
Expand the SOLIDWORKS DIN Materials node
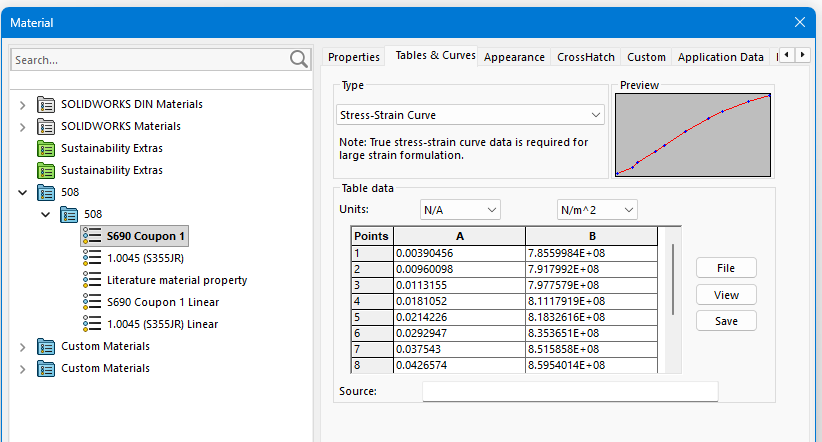tap(23, 104)
